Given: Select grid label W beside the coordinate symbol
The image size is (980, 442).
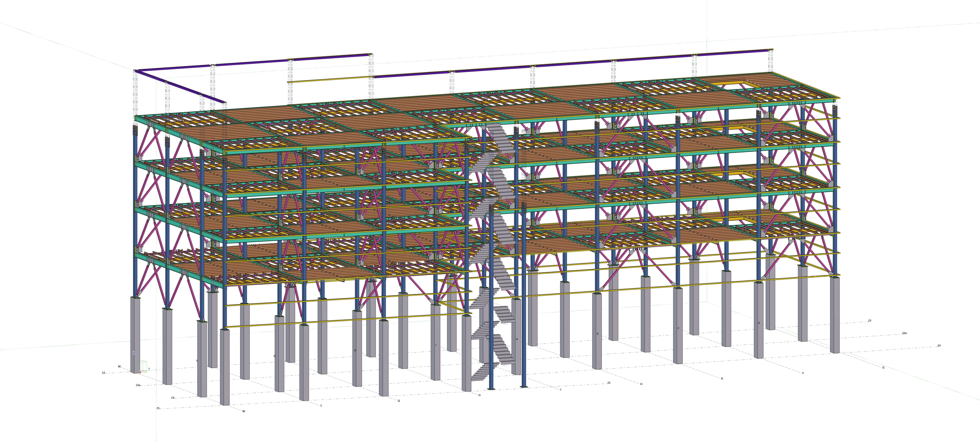Looking at the screenshot, I should [x=119, y=366].
